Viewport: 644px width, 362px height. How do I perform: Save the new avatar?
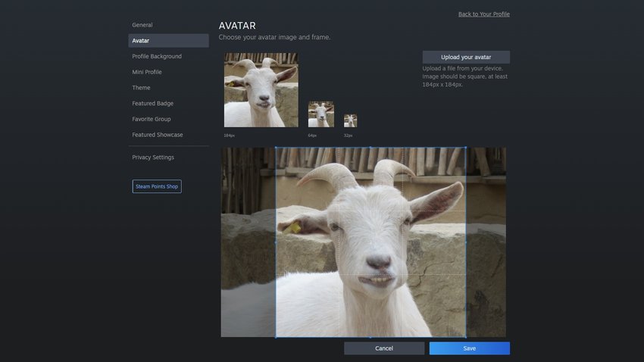pos(470,348)
